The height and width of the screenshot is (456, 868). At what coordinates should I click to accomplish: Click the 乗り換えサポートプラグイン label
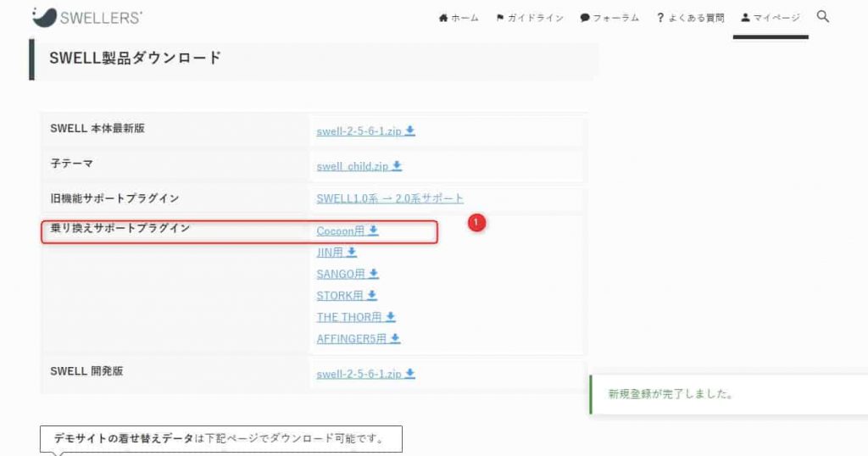tap(120, 227)
